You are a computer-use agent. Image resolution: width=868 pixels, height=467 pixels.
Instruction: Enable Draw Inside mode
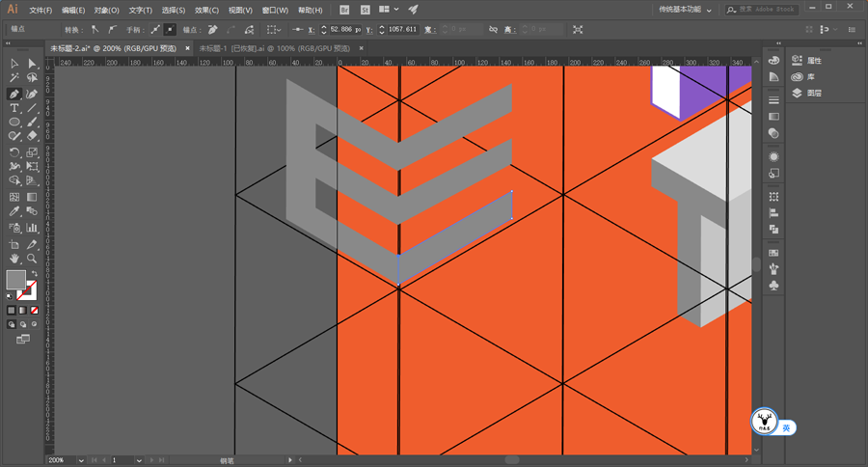tap(35, 324)
